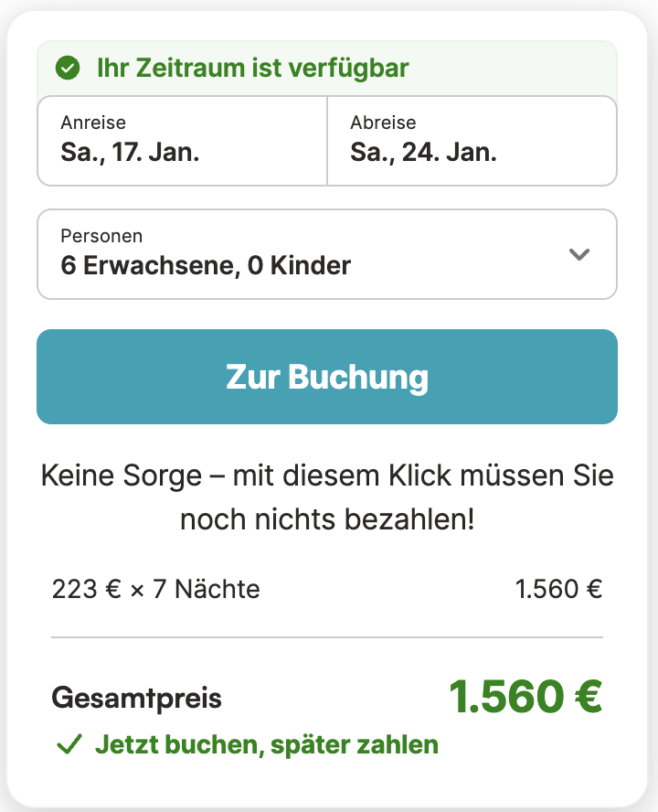Click the 'Abreise' label text
658x812 pixels.
point(383,123)
